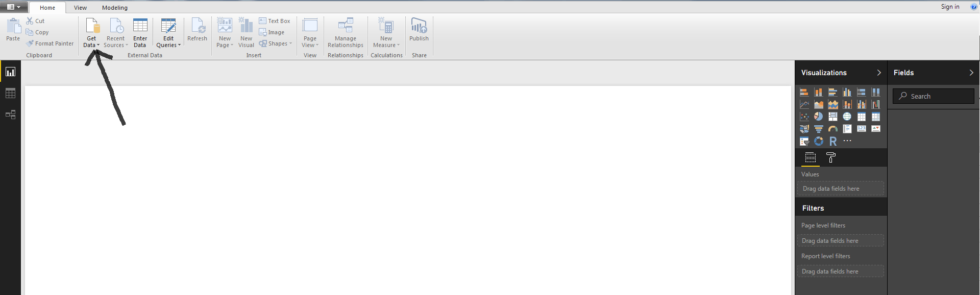The height and width of the screenshot is (295, 980).
Task: Open the Home ribbon tab
Action: pos(47,8)
